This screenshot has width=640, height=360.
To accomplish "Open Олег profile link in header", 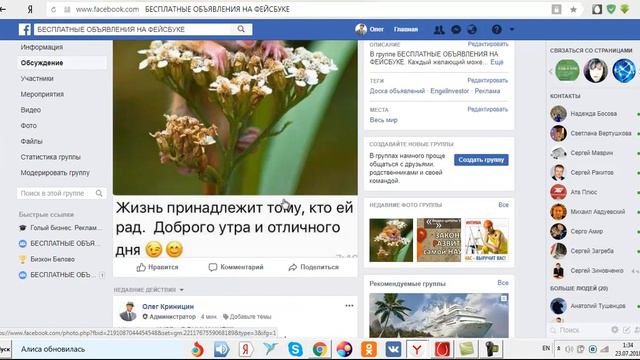I will (369, 29).
